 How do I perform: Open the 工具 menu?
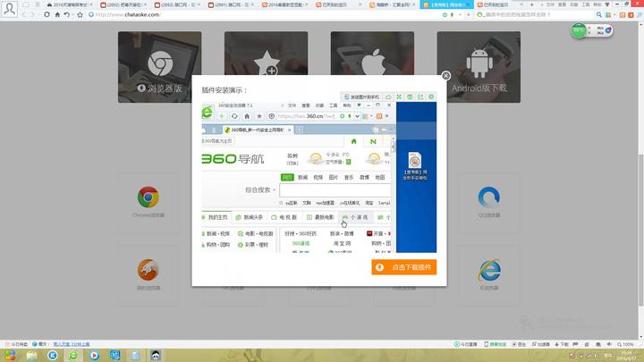point(586,4)
